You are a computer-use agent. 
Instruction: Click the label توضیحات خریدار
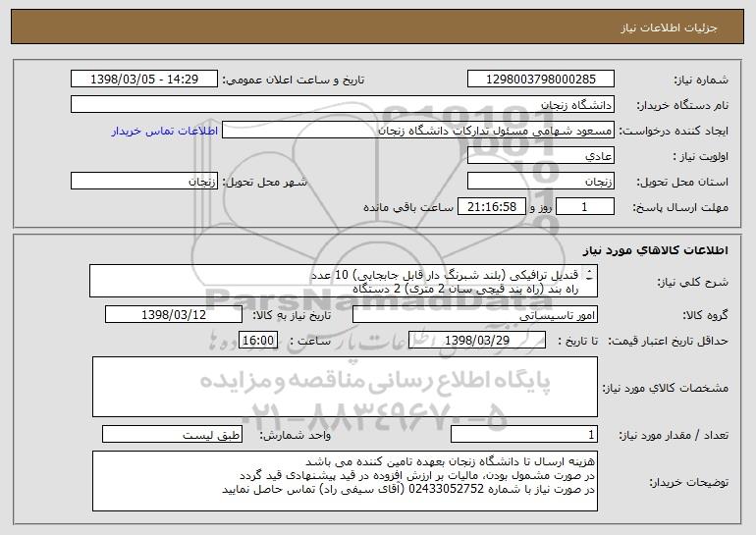pos(688,482)
